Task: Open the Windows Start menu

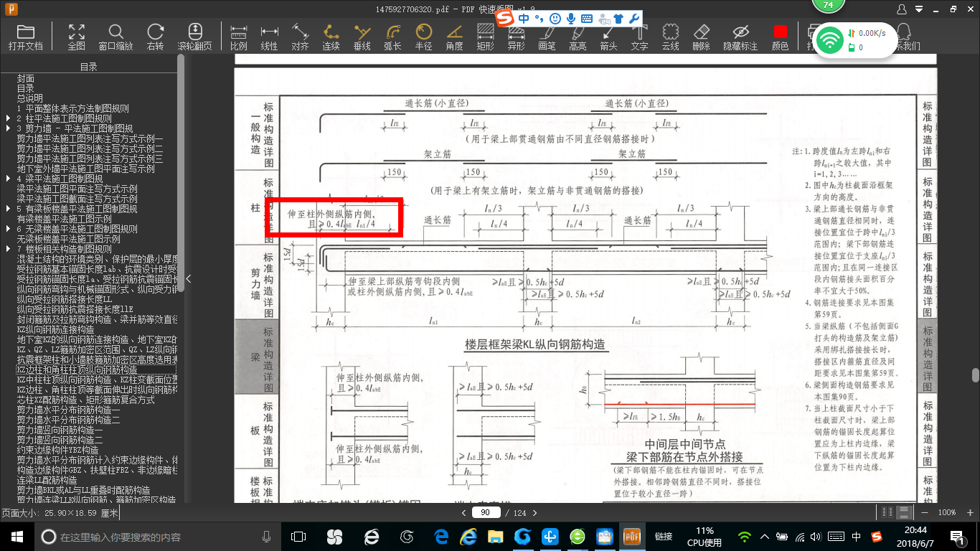Action: coord(16,536)
